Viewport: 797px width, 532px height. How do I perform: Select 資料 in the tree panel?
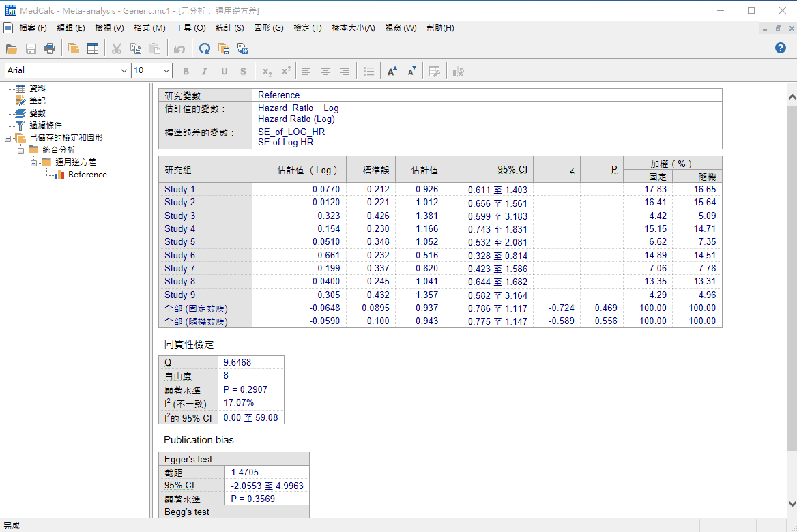pyautogui.click(x=37, y=89)
